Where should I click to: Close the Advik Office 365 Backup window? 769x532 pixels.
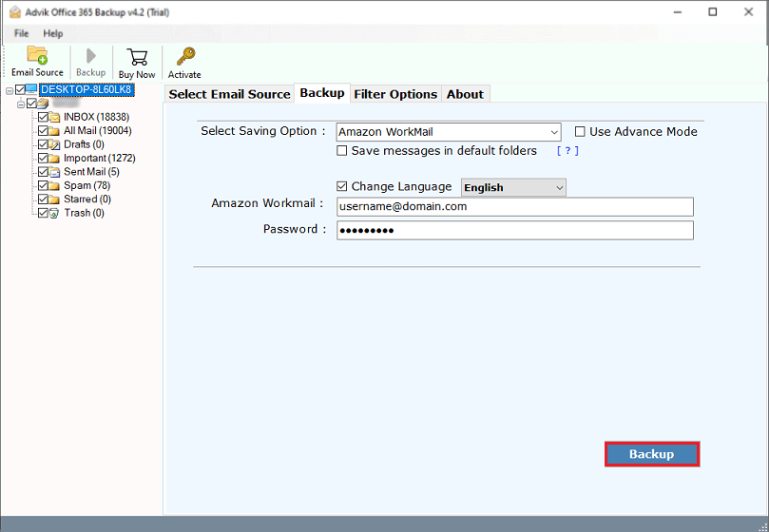[748, 12]
